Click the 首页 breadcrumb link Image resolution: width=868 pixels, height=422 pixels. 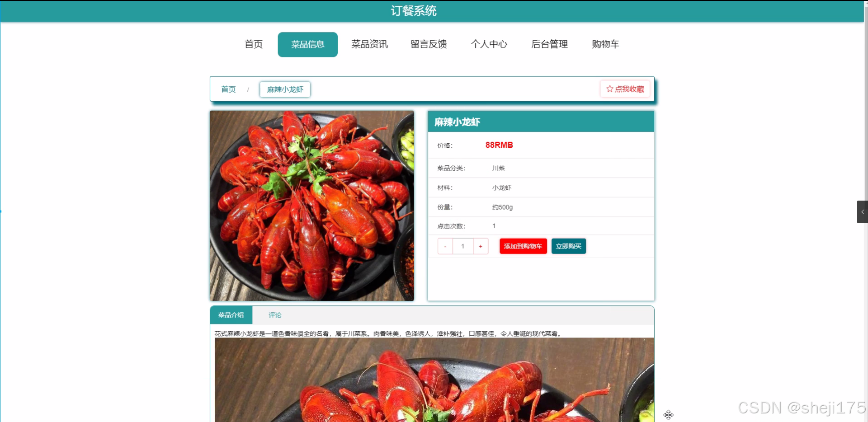pyautogui.click(x=228, y=89)
